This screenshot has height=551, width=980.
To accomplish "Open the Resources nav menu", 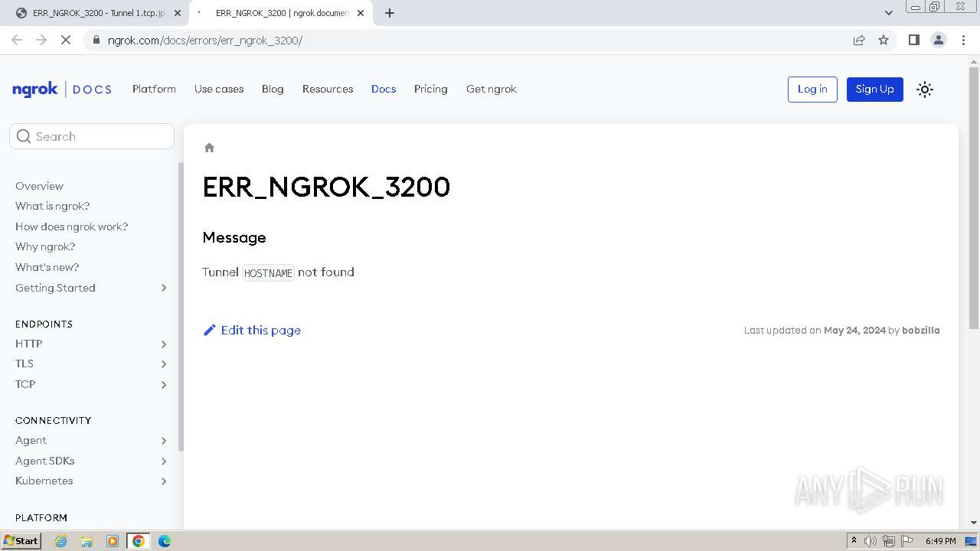I will (x=328, y=89).
